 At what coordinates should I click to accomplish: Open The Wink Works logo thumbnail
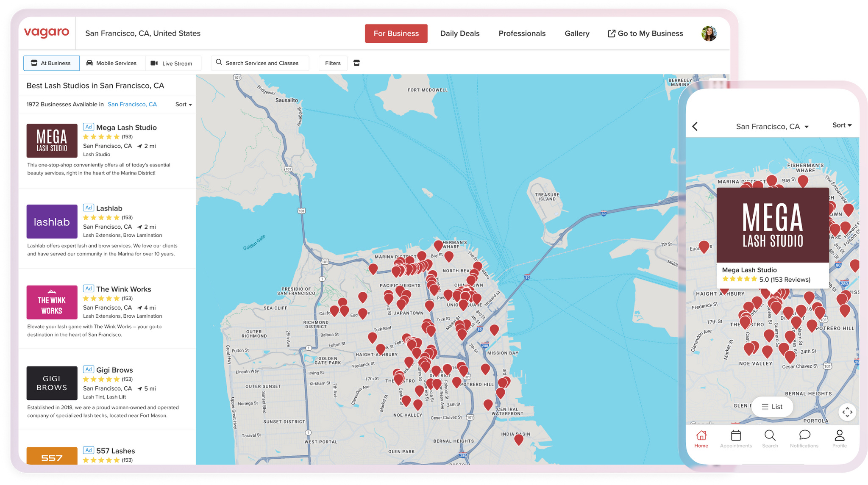(52, 302)
